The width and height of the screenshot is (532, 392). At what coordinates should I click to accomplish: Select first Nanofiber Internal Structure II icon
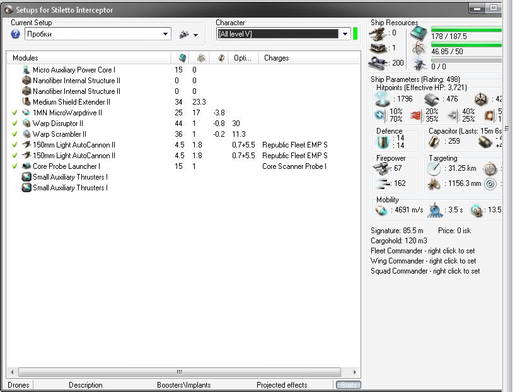26,81
